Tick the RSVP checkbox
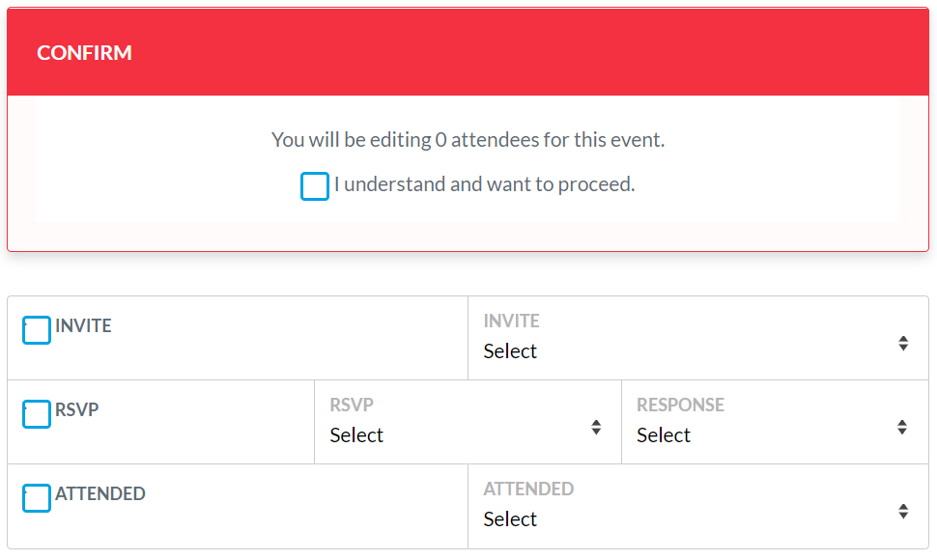 tap(37, 414)
